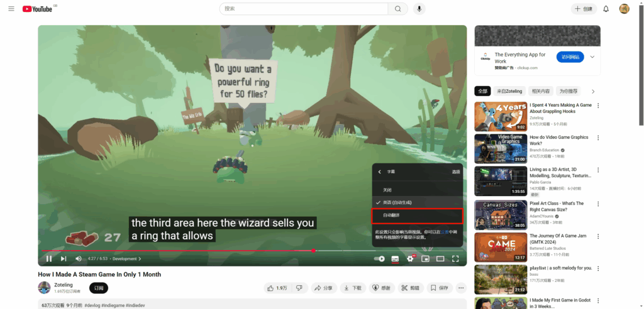Open Living as a 3D Artist title
The width and height of the screenshot is (644, 309).
(560, 172)
